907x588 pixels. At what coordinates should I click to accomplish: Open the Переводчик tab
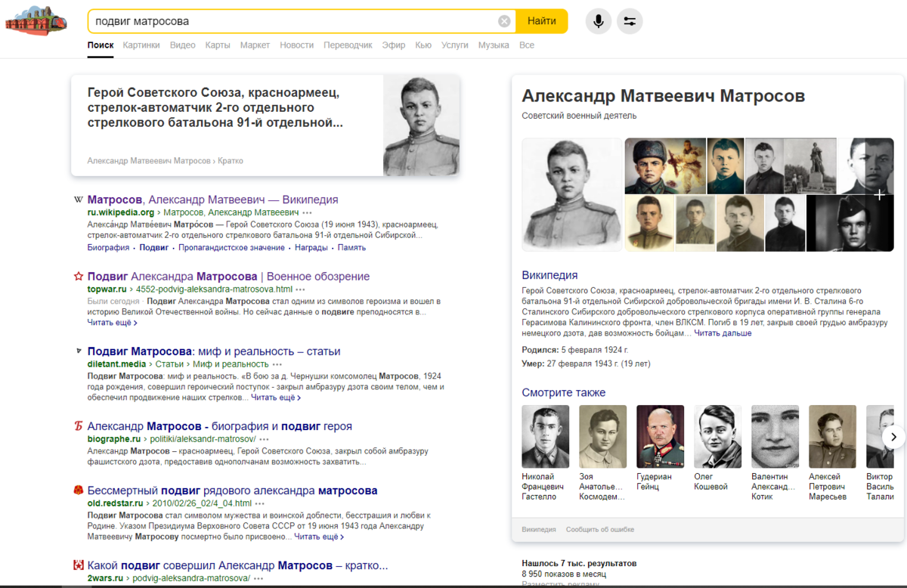tap(348, 45)
